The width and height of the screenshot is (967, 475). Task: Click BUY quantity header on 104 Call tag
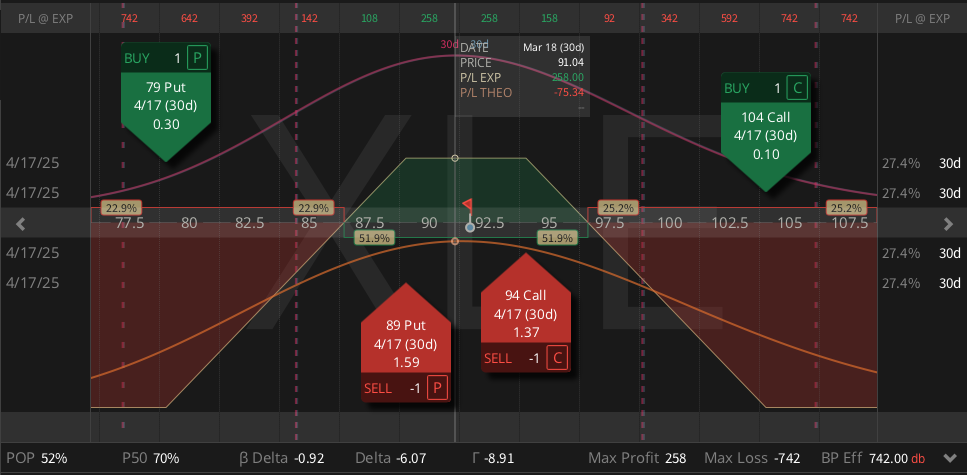click(765, 88)
